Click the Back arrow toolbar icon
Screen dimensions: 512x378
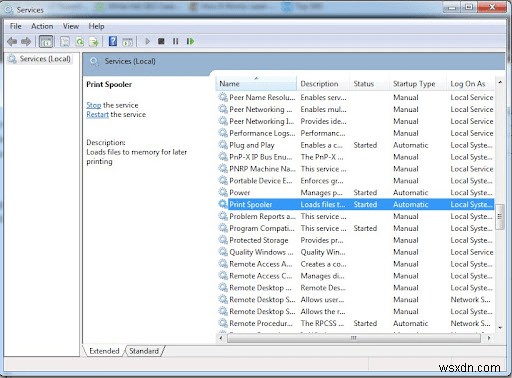[12, 42]
